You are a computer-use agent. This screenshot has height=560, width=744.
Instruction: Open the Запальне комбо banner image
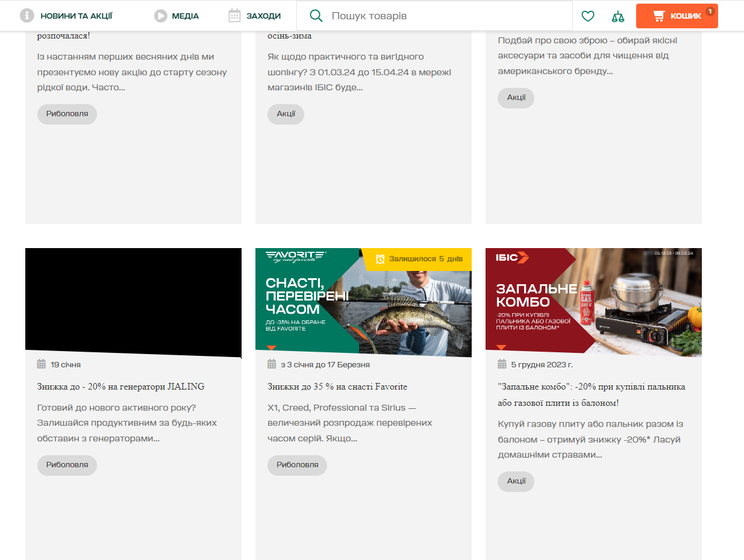593,302
